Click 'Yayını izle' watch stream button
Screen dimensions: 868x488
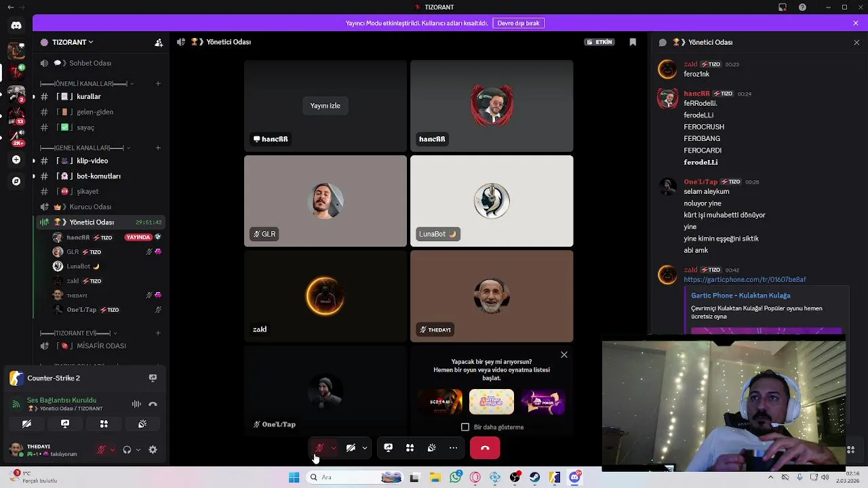tap(325, 106)
